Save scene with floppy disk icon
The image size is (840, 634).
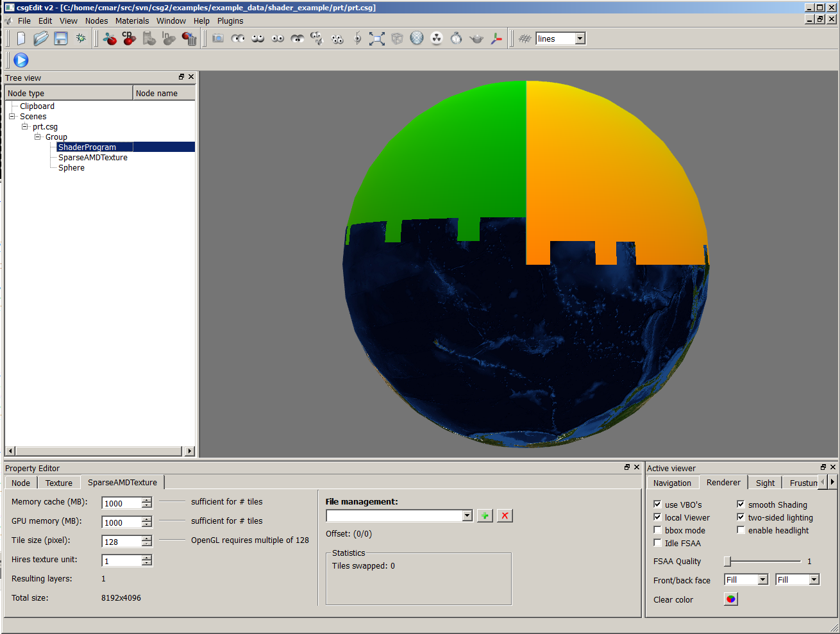(61, 38)
